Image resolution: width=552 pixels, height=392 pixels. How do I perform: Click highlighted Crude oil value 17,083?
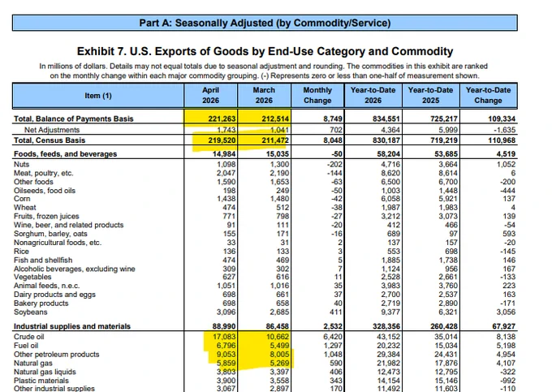[x=224, y=337]
